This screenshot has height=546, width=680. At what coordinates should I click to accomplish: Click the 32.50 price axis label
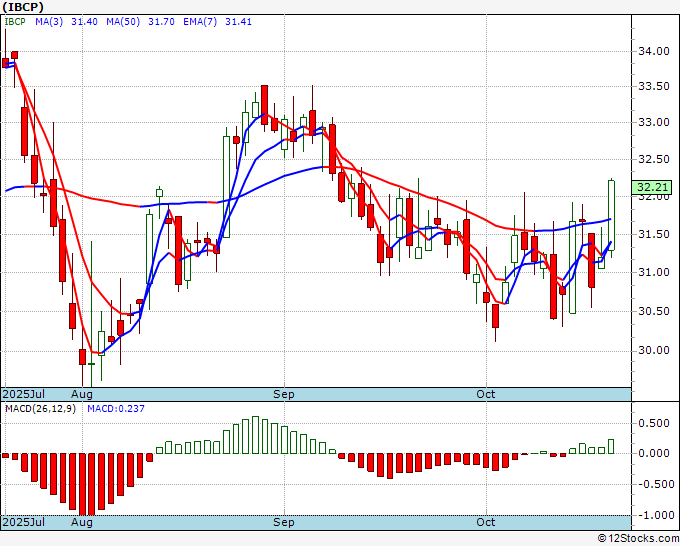tap(654, 160)
